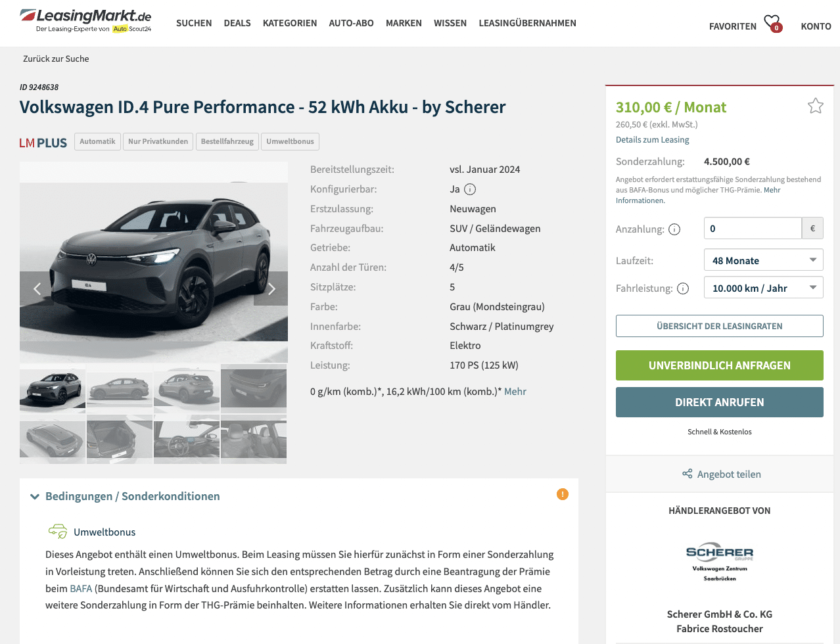The width and height of the screenshot is (840, 644).
Task: Click contact name Fabrice Rostoucher
Action: click(719, 628)
